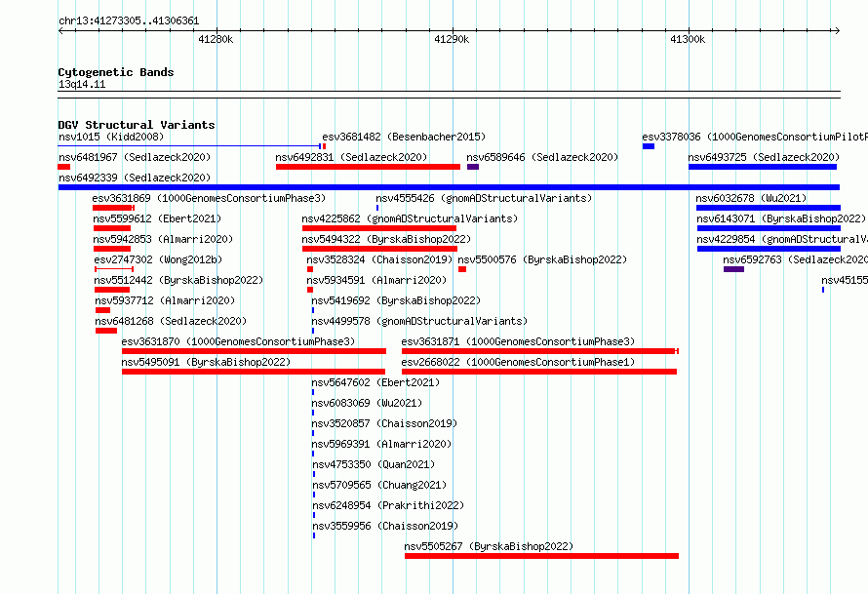Click esv2668022 (1000GenomesConsortiumPhase1) label
This screenshot has height=594, width=868.
(x=518, y=362)
